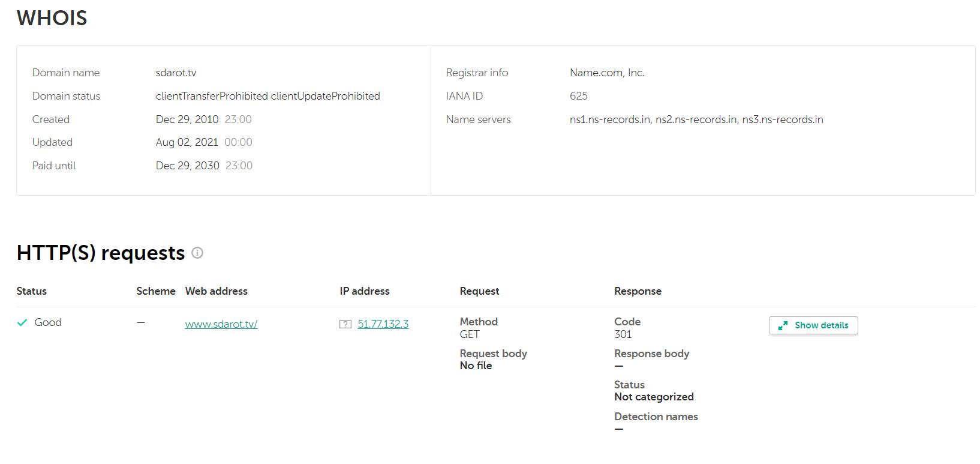The image size is (980, 464).
Task: Open the 51.77.132.3 IP address link
Action: pos(383,324)
